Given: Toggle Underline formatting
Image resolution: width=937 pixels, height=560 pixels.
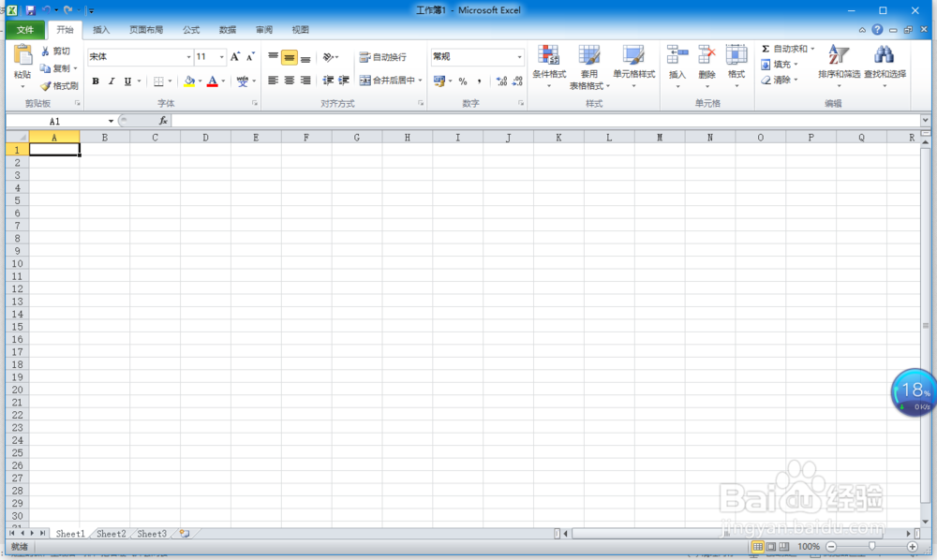Looking at the screenshot, I should pyautogui.click(x=127, y=81).
